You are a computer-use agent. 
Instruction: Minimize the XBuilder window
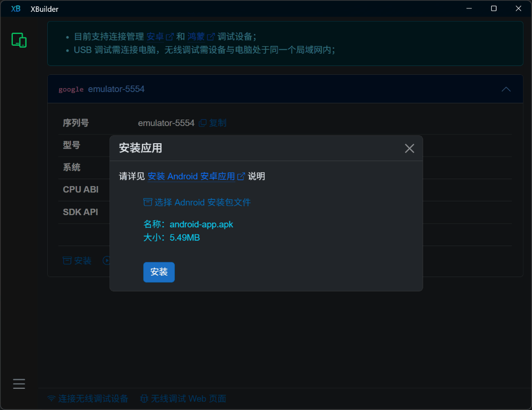pos(469,8)
